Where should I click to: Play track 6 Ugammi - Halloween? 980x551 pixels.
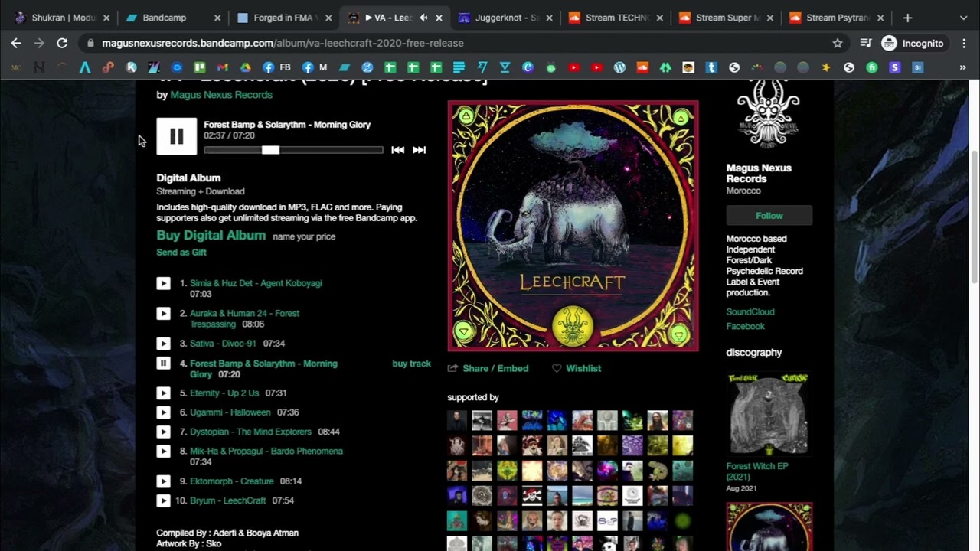tap(163, 412)
